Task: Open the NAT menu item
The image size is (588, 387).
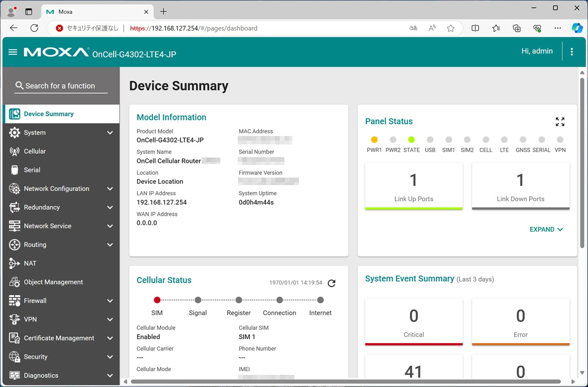Action: click(62, 264)
